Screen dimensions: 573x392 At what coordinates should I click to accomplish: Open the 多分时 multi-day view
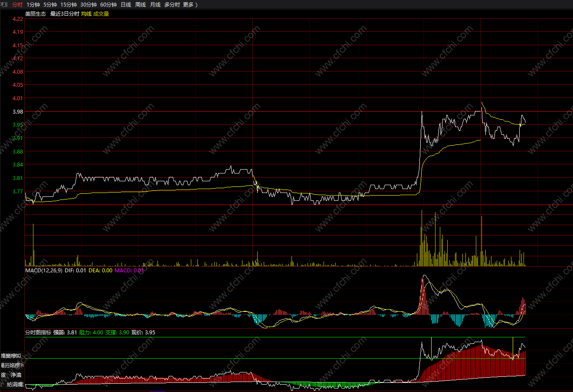point(172,4)
